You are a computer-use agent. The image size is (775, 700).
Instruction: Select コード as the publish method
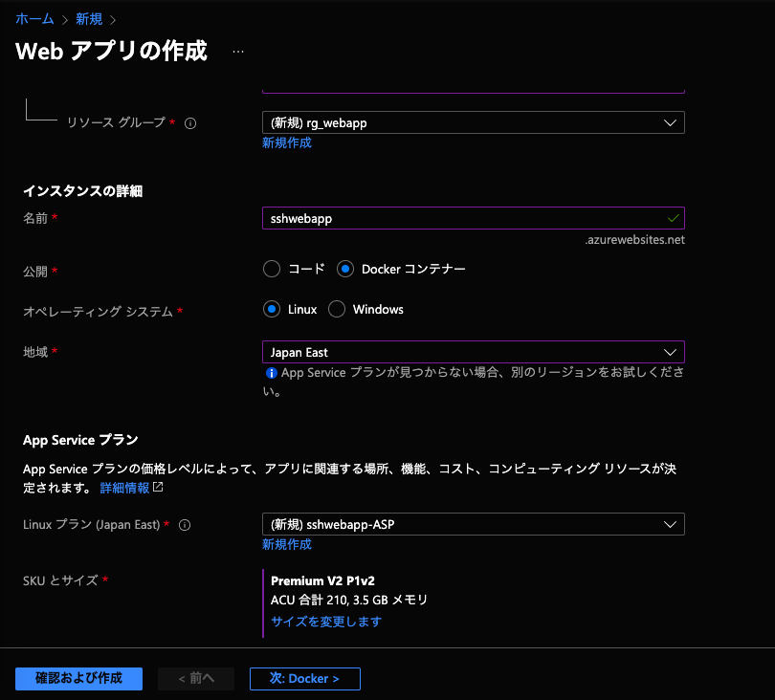pos(271,269)
